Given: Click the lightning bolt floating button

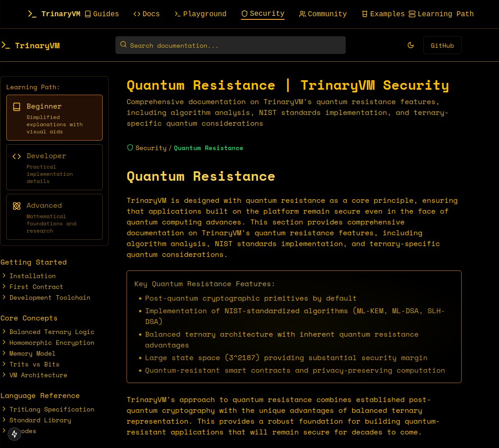Looking at the screenshot, I should [14, 434].
